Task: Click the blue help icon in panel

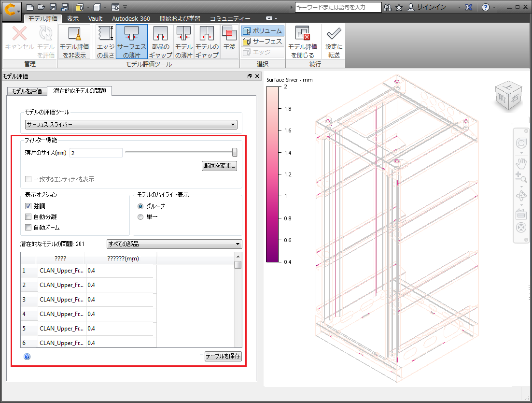Action: coord(27,357)
